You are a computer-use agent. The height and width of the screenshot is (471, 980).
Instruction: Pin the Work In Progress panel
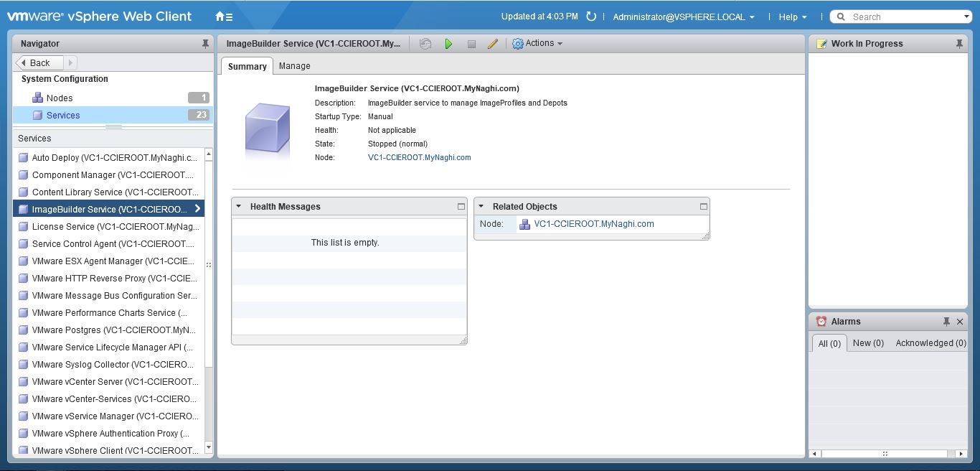(x=959, y=44)
